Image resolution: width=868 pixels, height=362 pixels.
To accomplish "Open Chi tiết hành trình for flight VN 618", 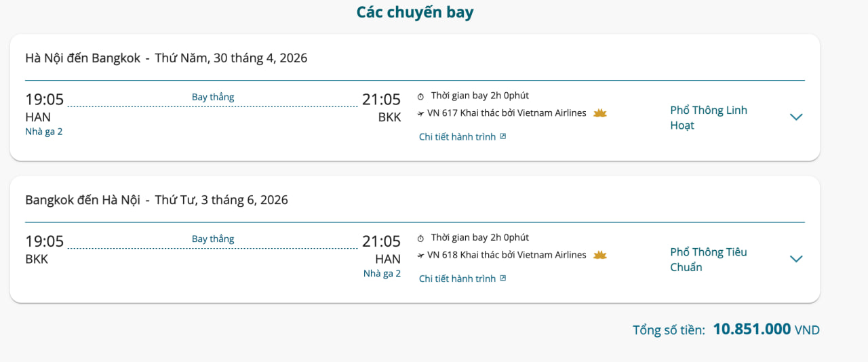I will pos(457,279).
